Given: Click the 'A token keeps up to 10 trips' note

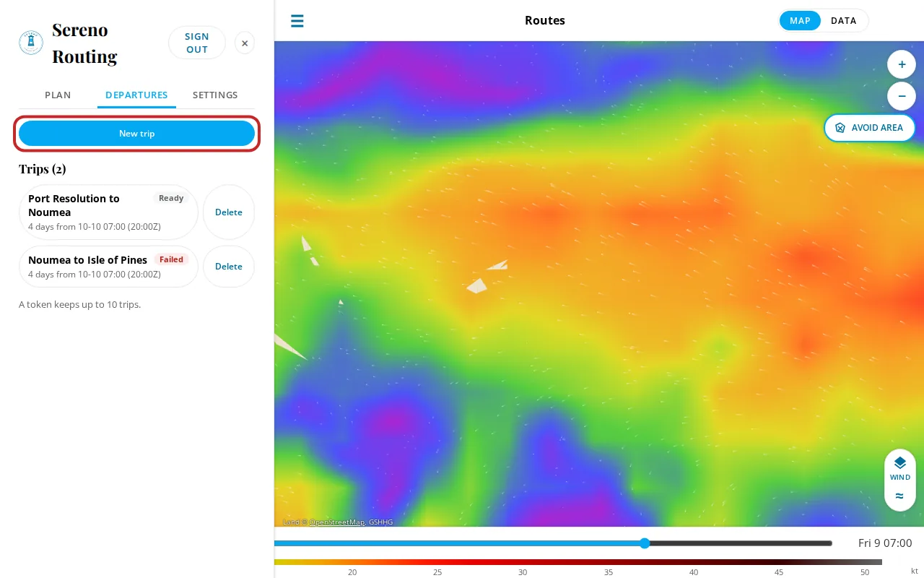Looking at the screenshot, I should coord(80,305).
